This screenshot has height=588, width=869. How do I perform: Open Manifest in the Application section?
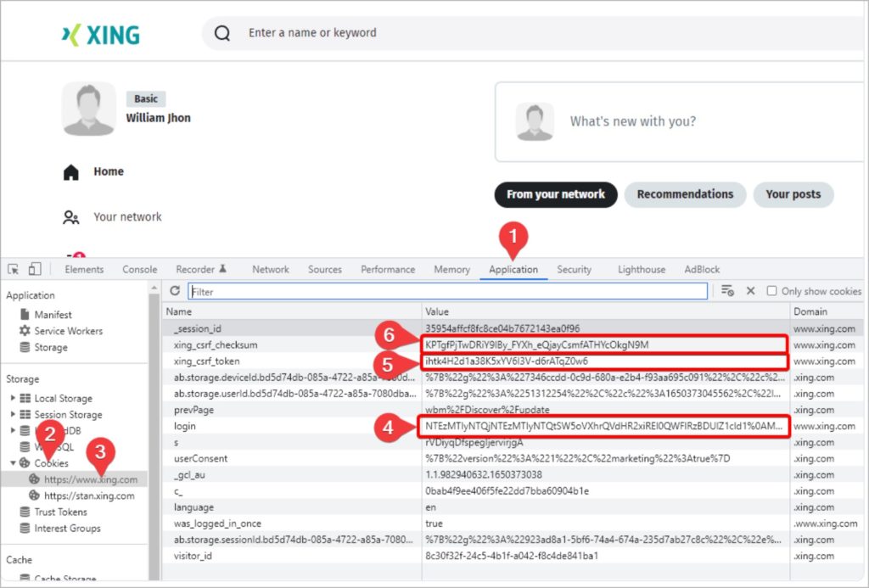coord(53,315)
